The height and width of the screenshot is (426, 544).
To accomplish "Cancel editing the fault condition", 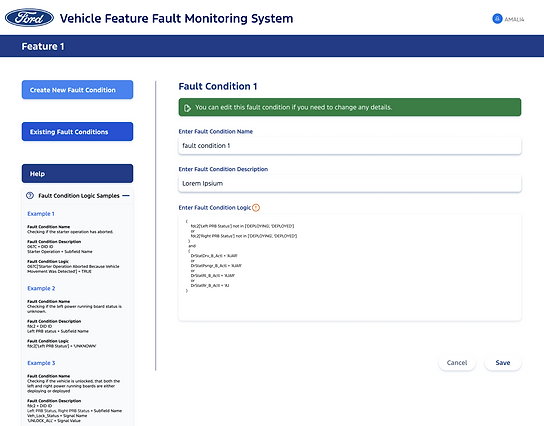I will (457, 363).
